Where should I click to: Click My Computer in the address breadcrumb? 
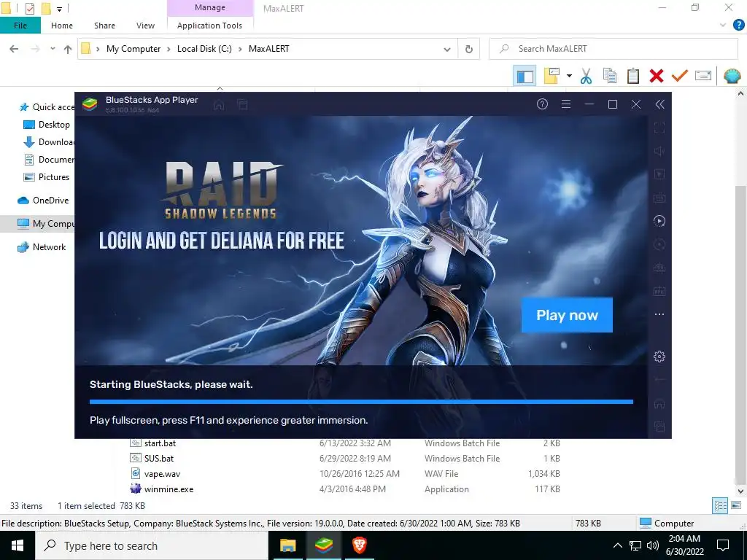coord(133,49)
